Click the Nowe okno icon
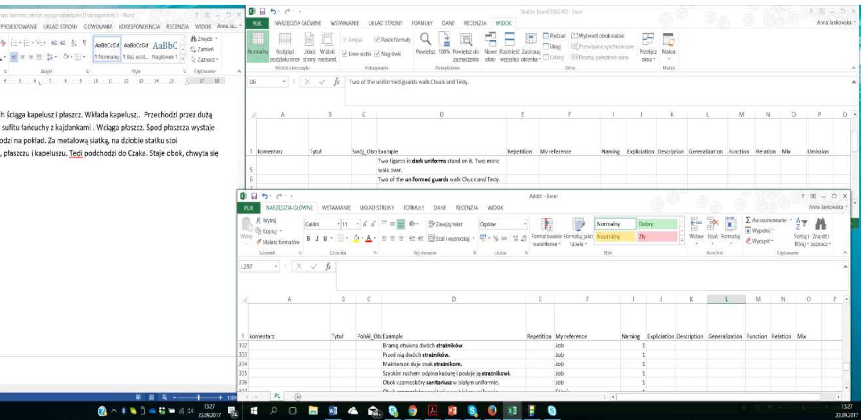868x420 pixels. (x=490, y=40)
